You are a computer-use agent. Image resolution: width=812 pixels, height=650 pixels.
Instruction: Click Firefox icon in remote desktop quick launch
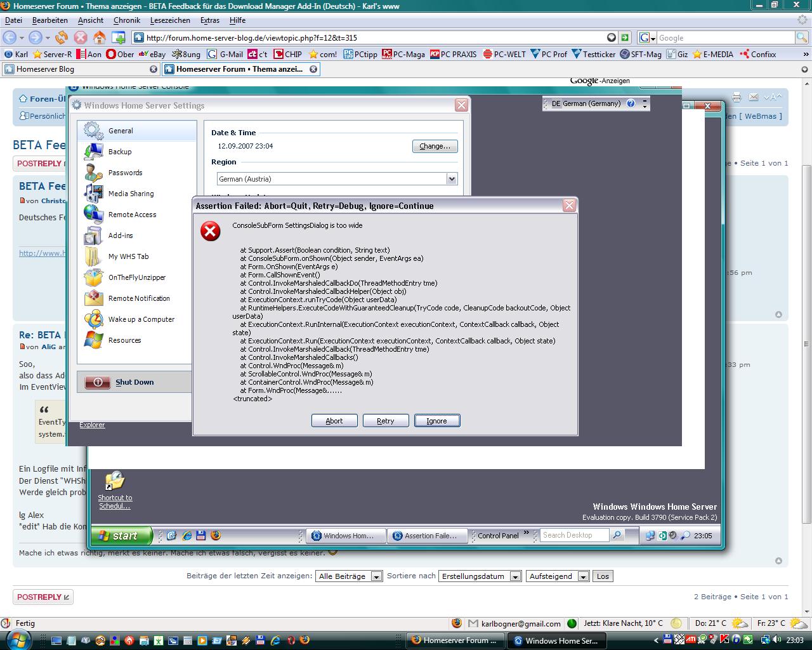pyautogui.click(x=216, y=535)
